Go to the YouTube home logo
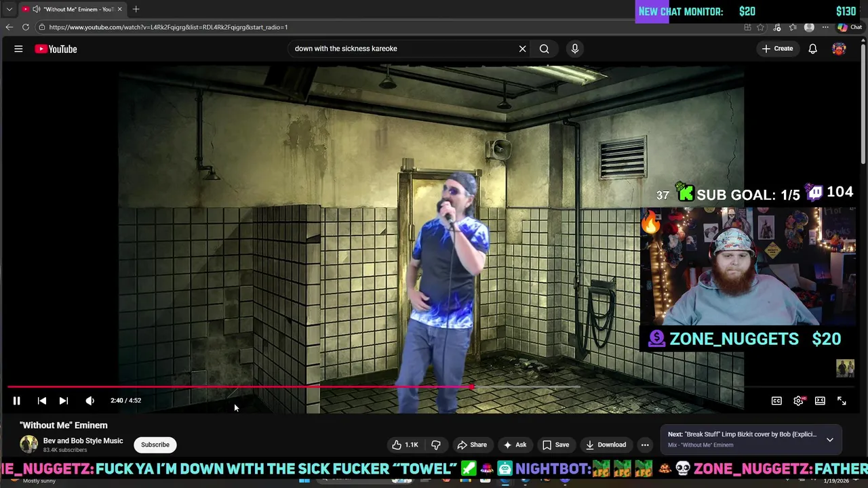Screen dimensions: 868x488 click(56, 49)
